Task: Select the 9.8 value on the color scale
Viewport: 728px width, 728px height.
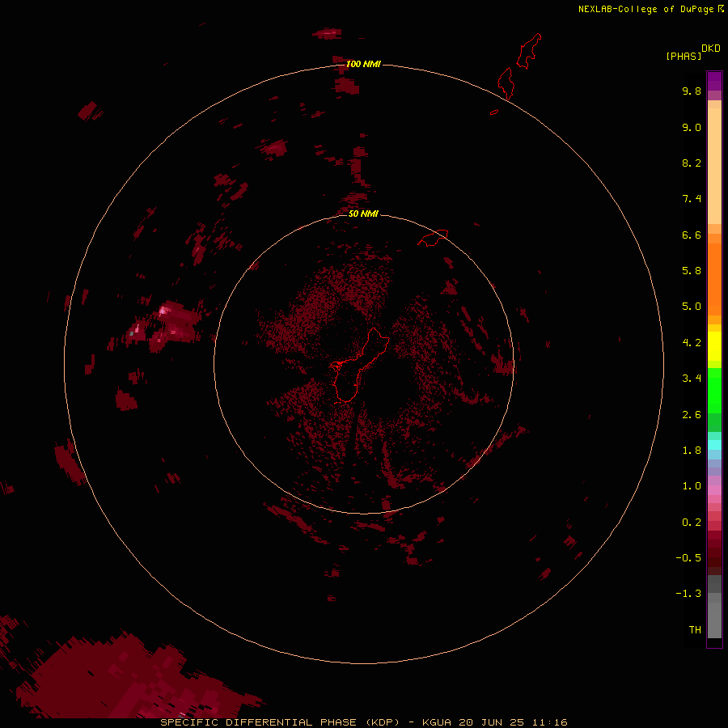Action: 692,91
